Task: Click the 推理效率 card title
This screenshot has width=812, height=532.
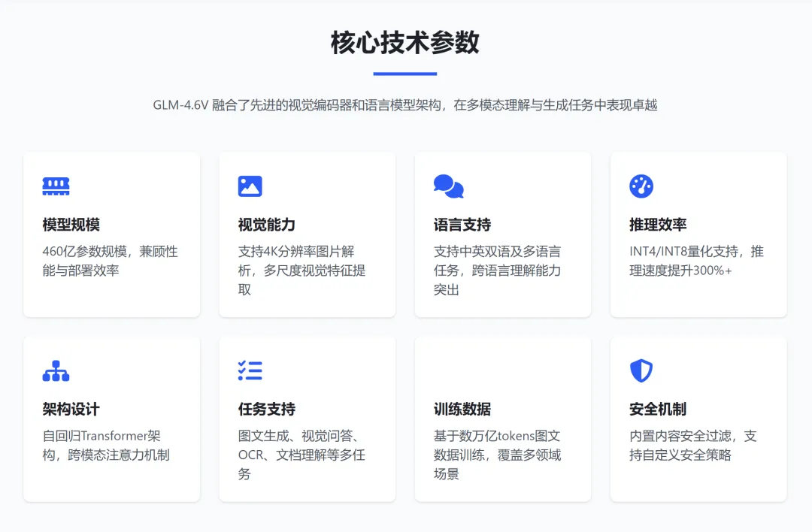Action: click(658, 225)
